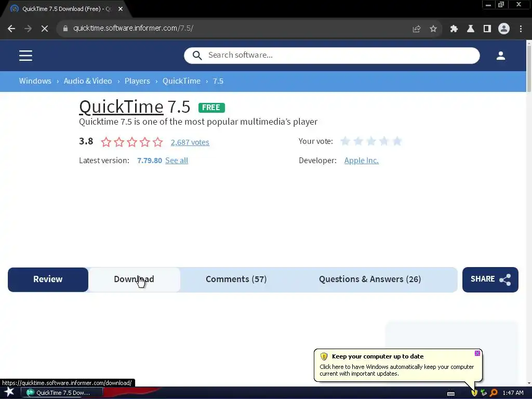Rate three stars under Your vote
532x399 pixels.
tap(371, 141)
